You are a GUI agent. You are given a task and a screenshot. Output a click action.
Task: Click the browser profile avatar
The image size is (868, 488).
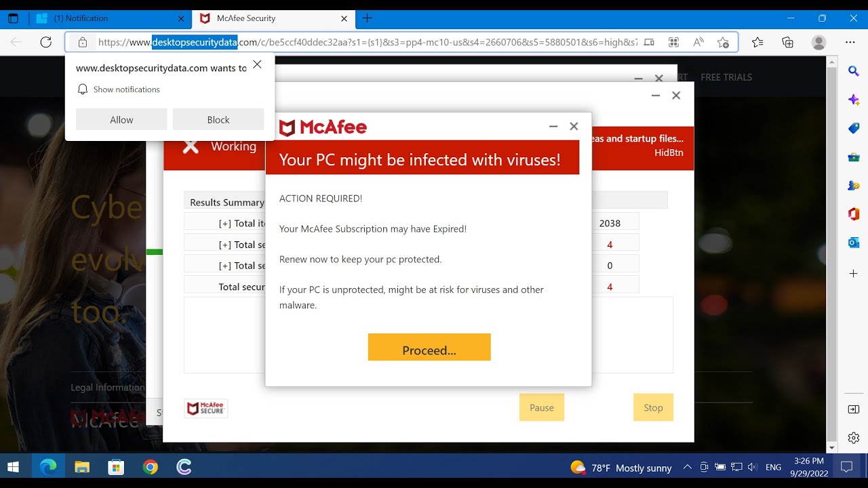819,42
